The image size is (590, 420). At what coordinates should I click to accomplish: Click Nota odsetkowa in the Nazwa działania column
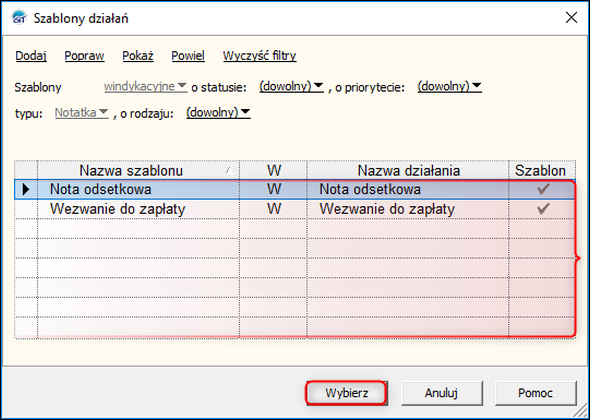[x=408, y=189]
